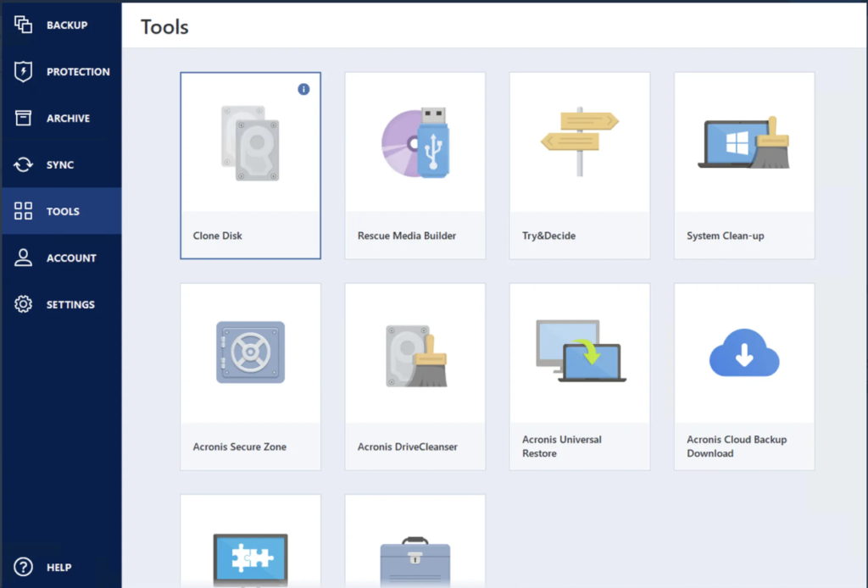Viewport: 868px width, 588px height.
Task: Click the info icon on Clone Disk tile
Action: [x=303, y=89]
